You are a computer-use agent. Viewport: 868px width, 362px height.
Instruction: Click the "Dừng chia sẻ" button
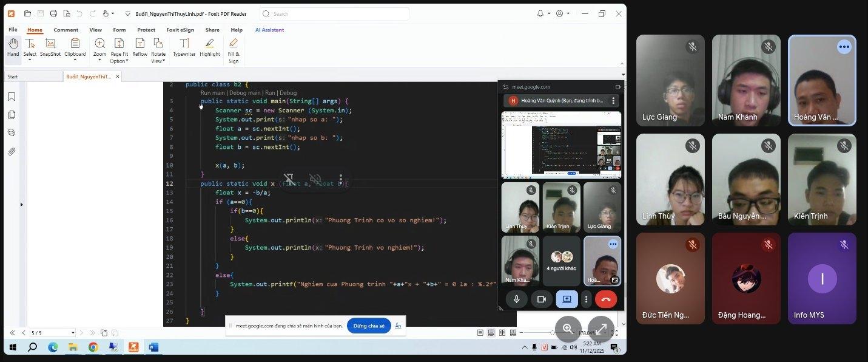(x=369, y=326)
